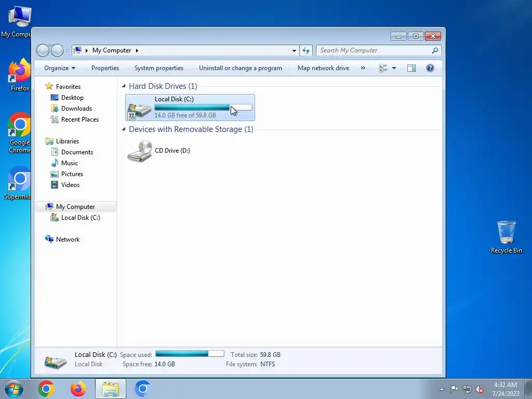Focus the Search My Computer field
The height and width of the screenshot is (399, 532).
(373, 50)
